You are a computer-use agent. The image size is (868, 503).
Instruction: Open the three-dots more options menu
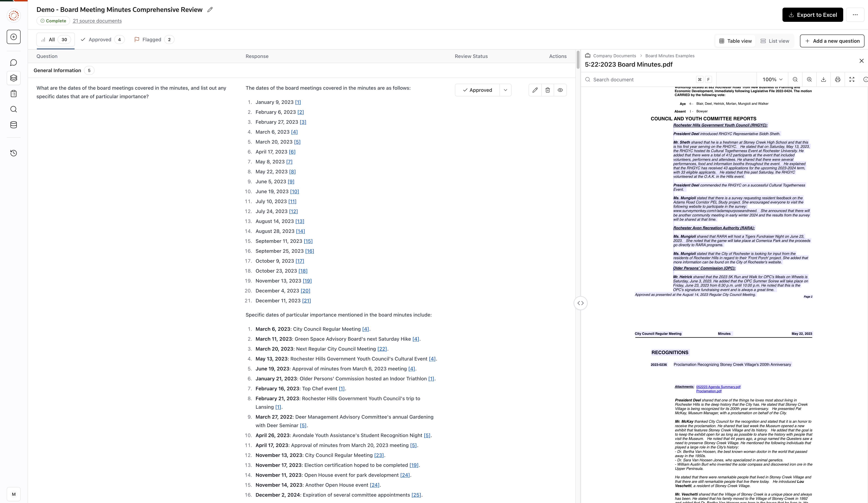855,15
